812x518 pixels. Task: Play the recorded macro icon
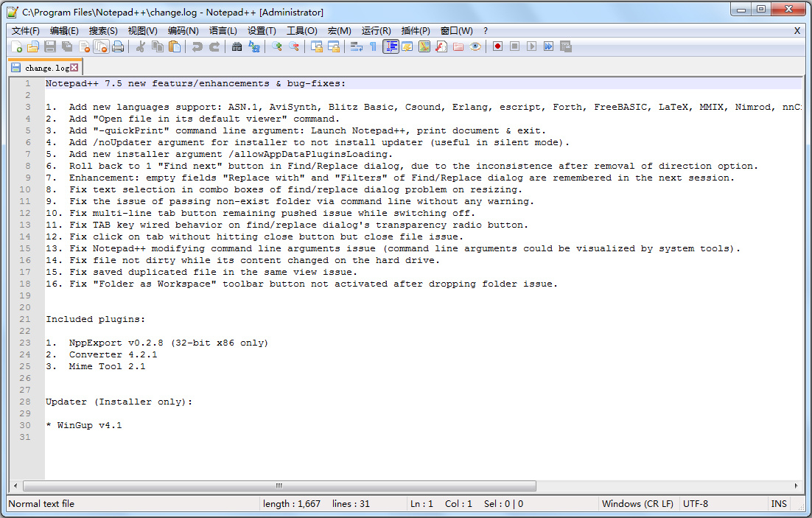(x=532, y=46)
